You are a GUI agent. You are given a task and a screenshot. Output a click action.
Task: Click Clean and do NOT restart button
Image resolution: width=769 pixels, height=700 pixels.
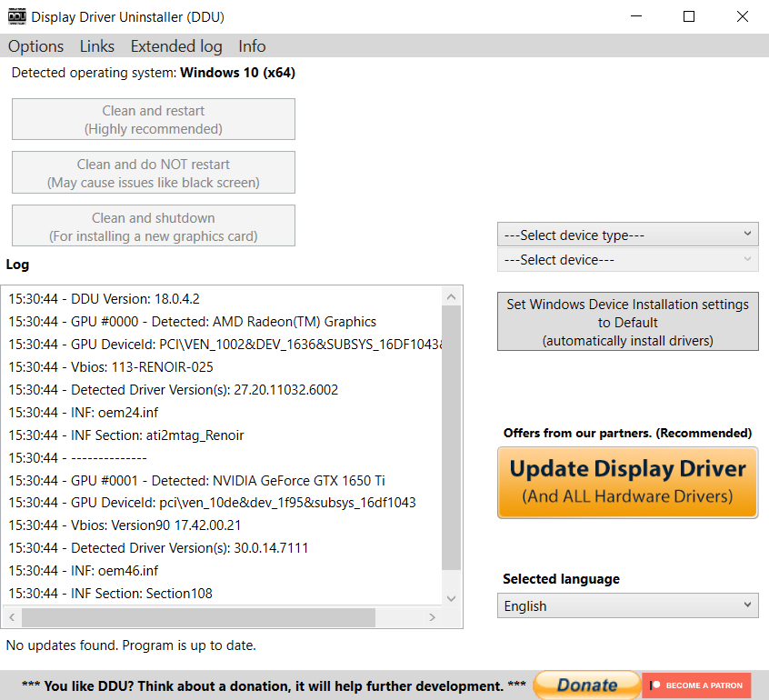point(154,174)
